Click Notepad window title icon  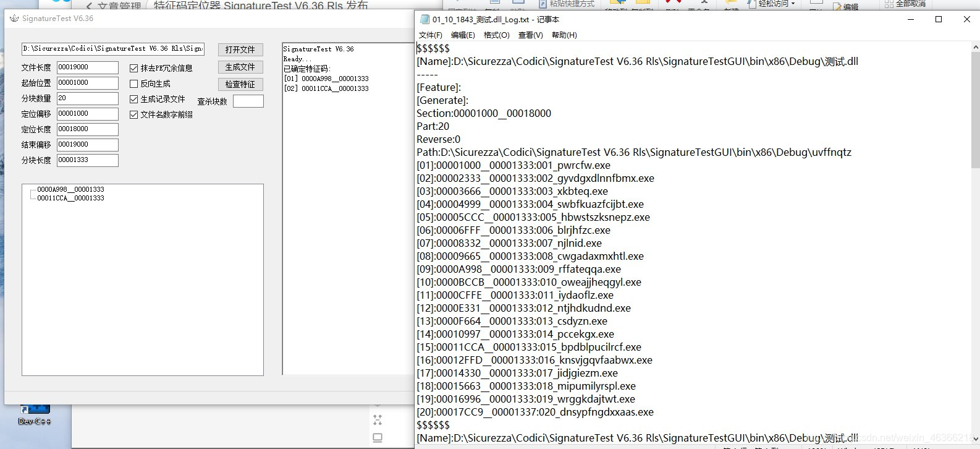point(425,19)
